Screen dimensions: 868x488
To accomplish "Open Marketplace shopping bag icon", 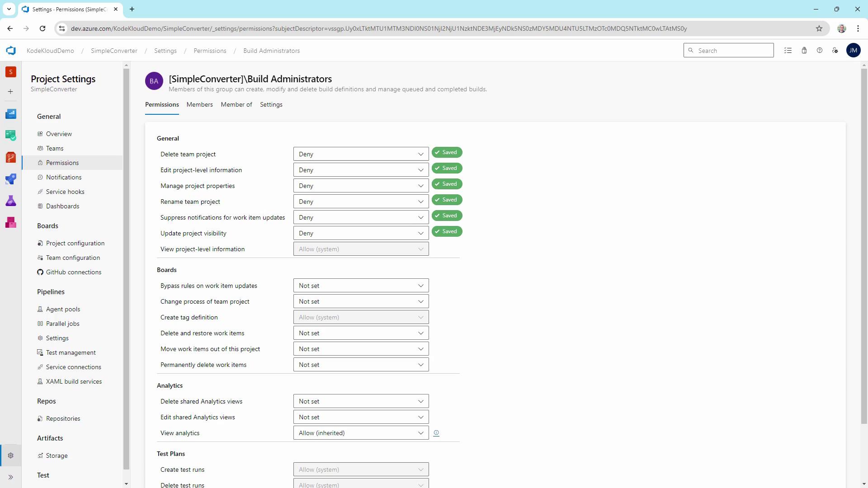I will pos(804,51).
